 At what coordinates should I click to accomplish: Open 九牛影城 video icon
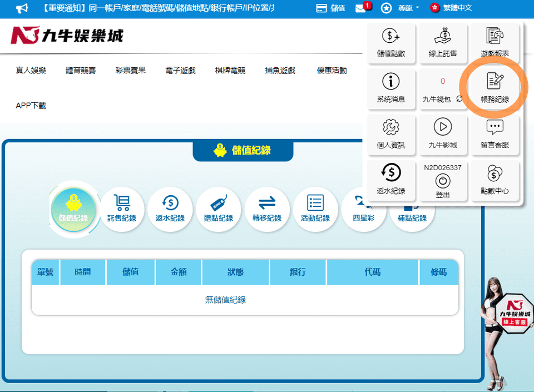pos(443,135)
